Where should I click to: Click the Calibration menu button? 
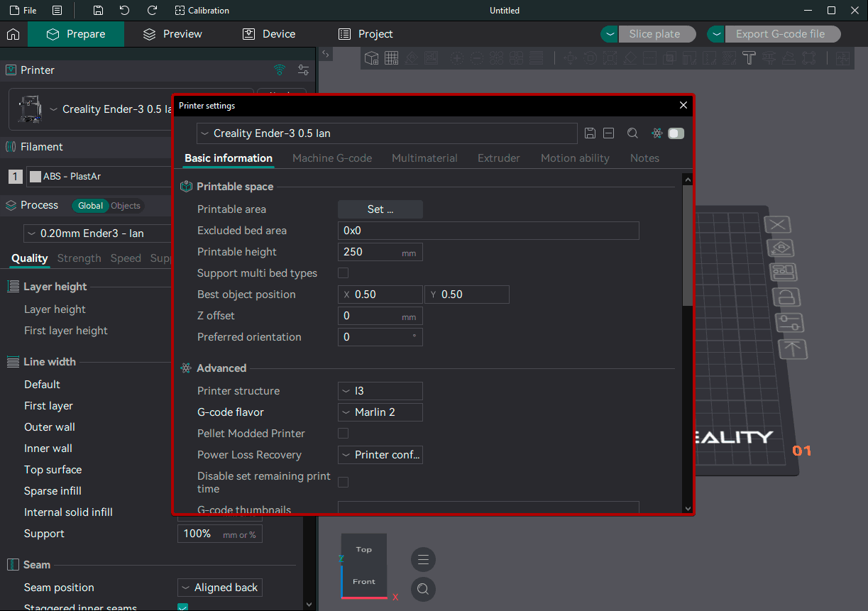click(x=202, y=11)
